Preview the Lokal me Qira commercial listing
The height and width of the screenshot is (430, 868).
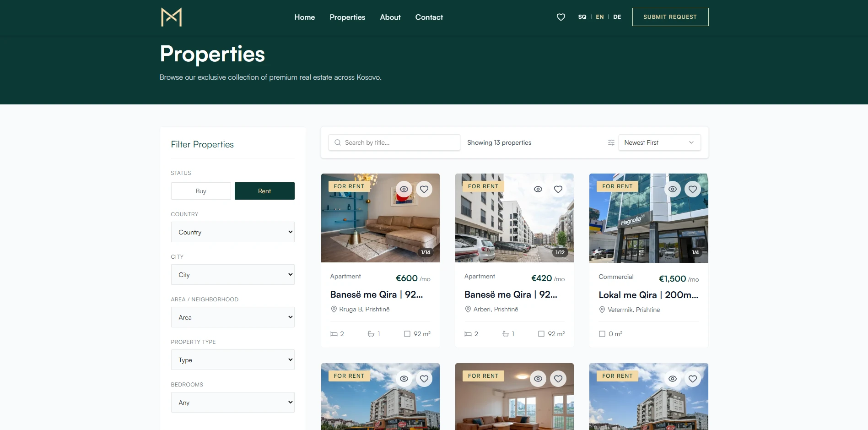[673, 189]
